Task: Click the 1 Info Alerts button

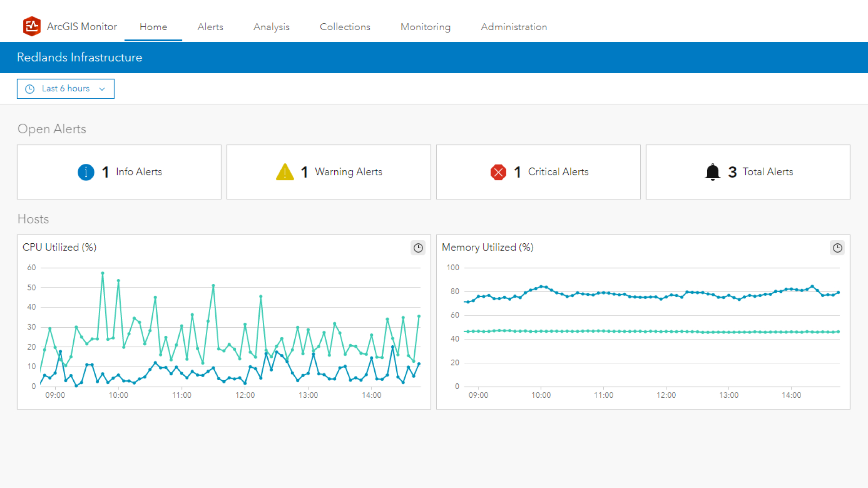Action: pyautogui.click(x=119, y=172)
